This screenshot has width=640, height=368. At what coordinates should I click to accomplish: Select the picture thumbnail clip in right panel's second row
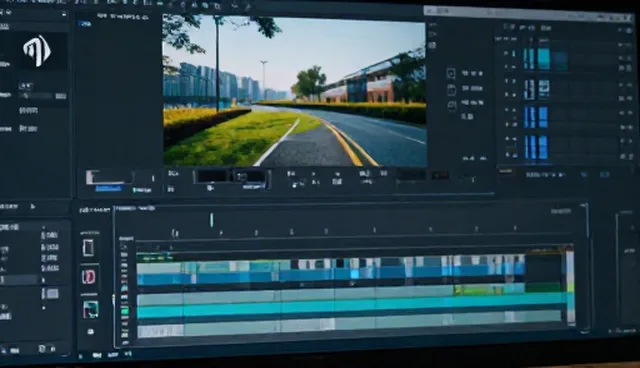tap(544, 89)
